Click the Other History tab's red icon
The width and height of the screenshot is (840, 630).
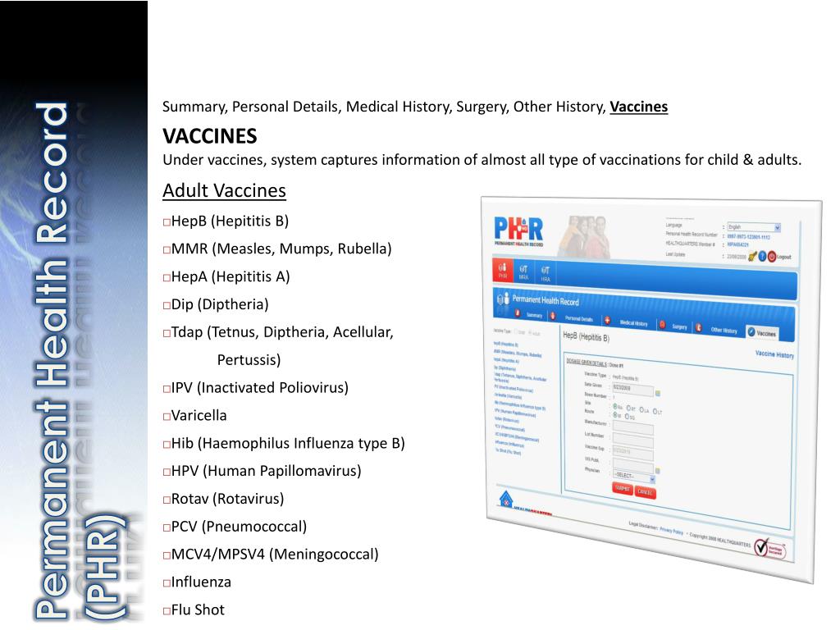point(698,327)
